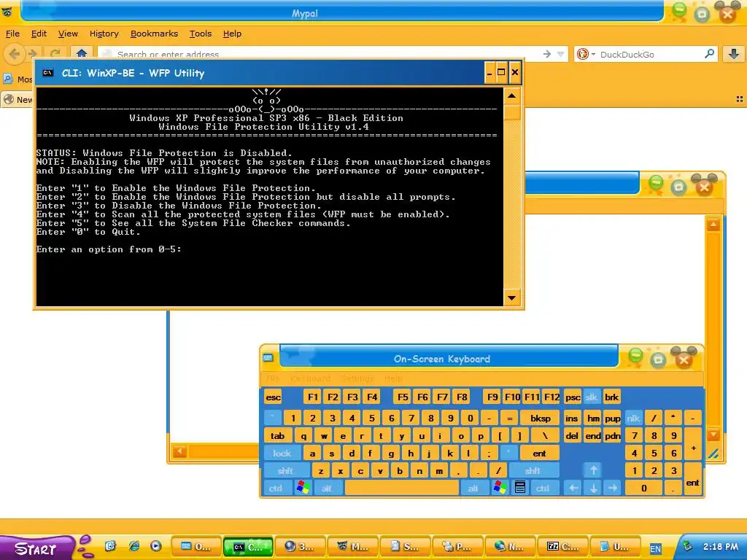Open the Help menu in Mypal
This screenshot has width=747, height=560.
[x=232, y=34]
